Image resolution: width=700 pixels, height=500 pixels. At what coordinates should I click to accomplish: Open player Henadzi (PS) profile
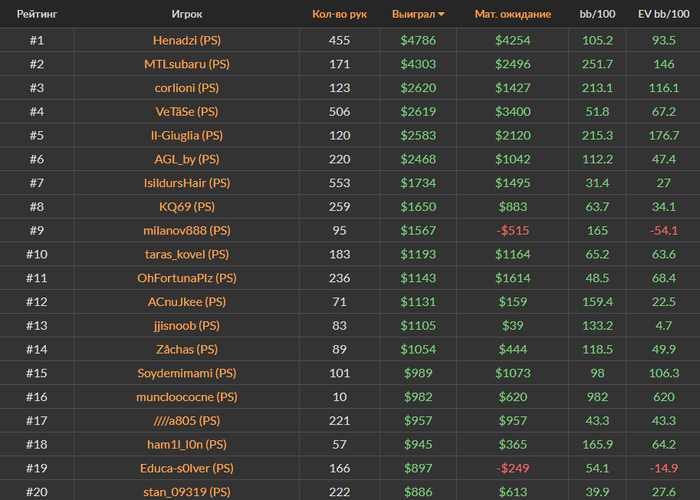tap(187, 41)
